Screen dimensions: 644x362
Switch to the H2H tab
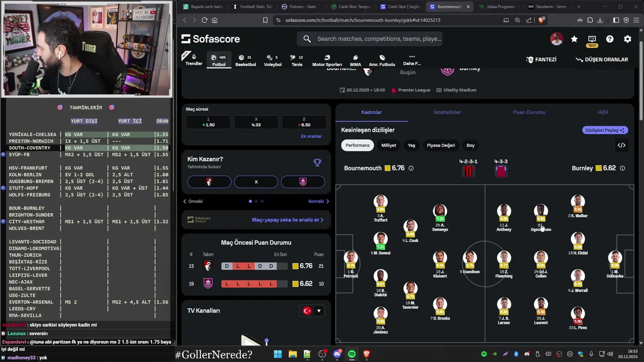pos(603,112)
